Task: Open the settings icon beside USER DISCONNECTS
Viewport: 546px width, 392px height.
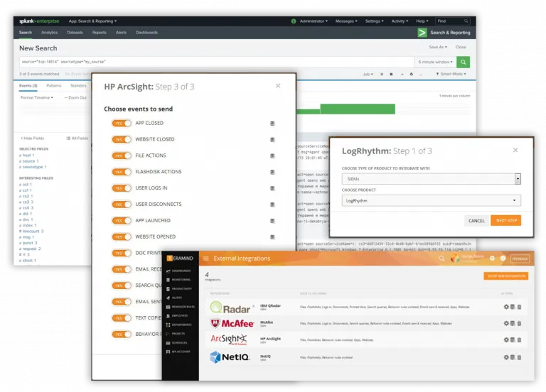Action: pyautogui.click(x=272, y=205)
